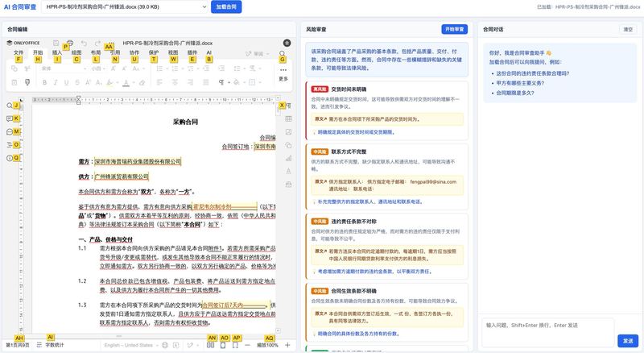Toggle bold formatting
The height and width of the screenshot is (353, 644).
pyautogui.click(x=45, y=82)
